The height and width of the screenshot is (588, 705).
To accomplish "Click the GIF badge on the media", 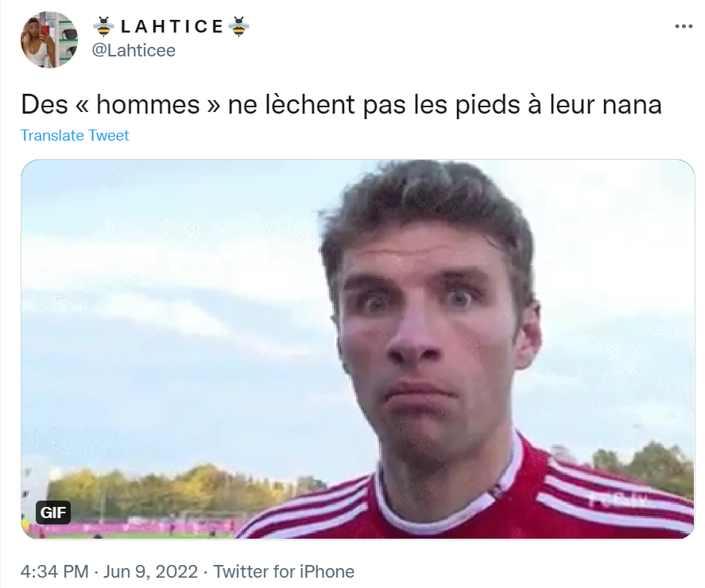I will tap(53, 512).
